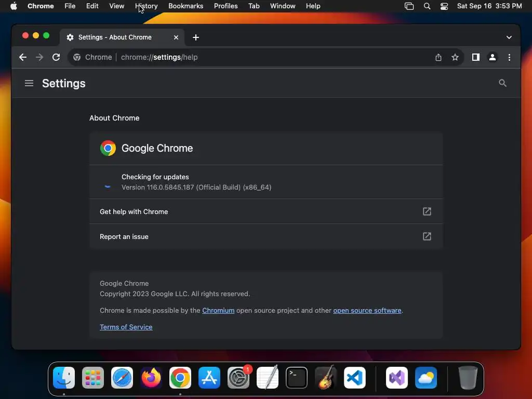The width and height of the screenshot is (532, 399).
Task: Launch Firefox from the Dock
Action: (x=151, y=378)
